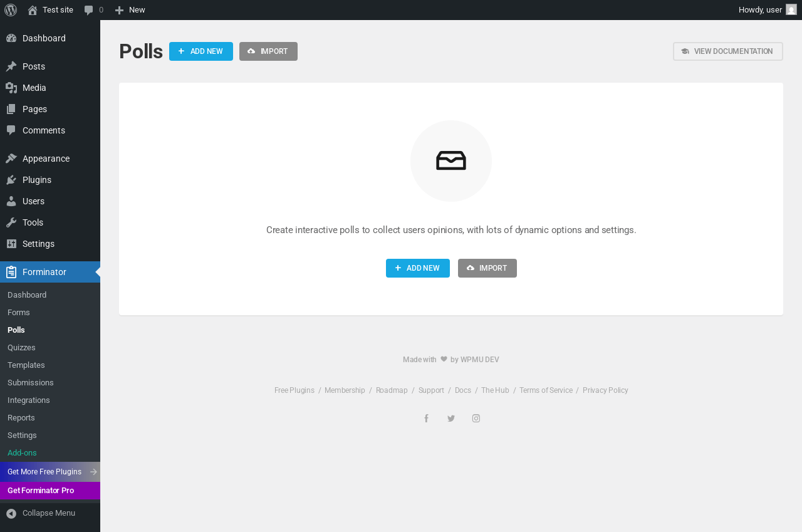The height and width of the screenshot is (532, 802).
Task: Open Integrations submenu item
Action: pyautogui.click(x=29, y=400)
